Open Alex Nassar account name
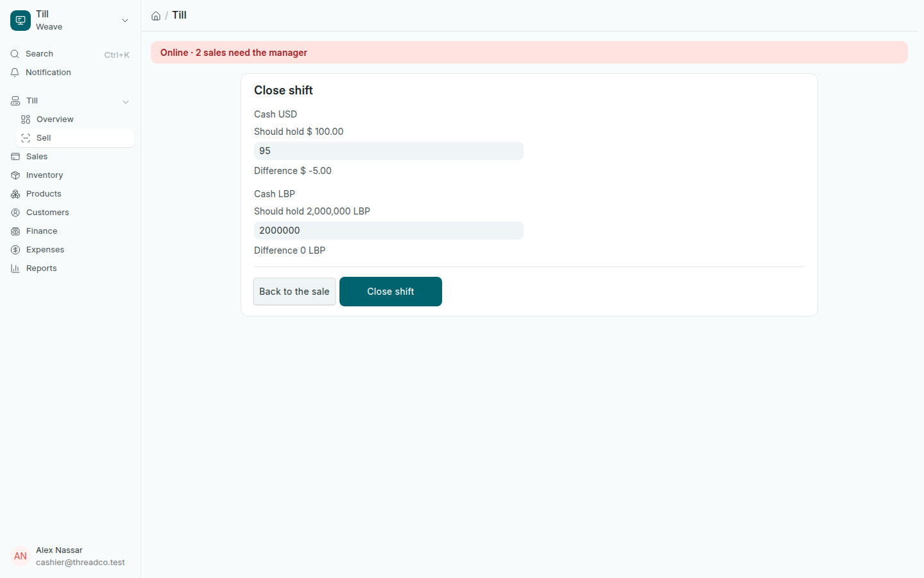The height and width of the screenshot is (578, 924). [x=59, y=550]
